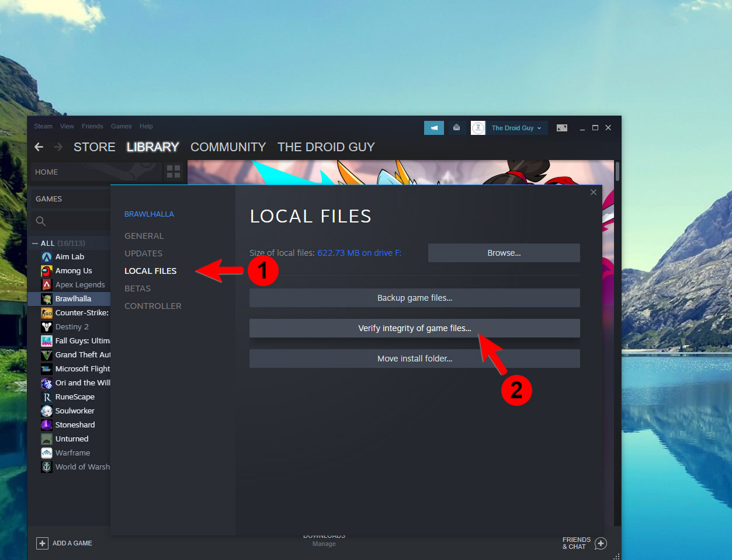Image resolution: width=732 pixels, height=560 pixels.
Task: Switch to the STORE tab
Action: pyautogui.click(x=94, y=147)
